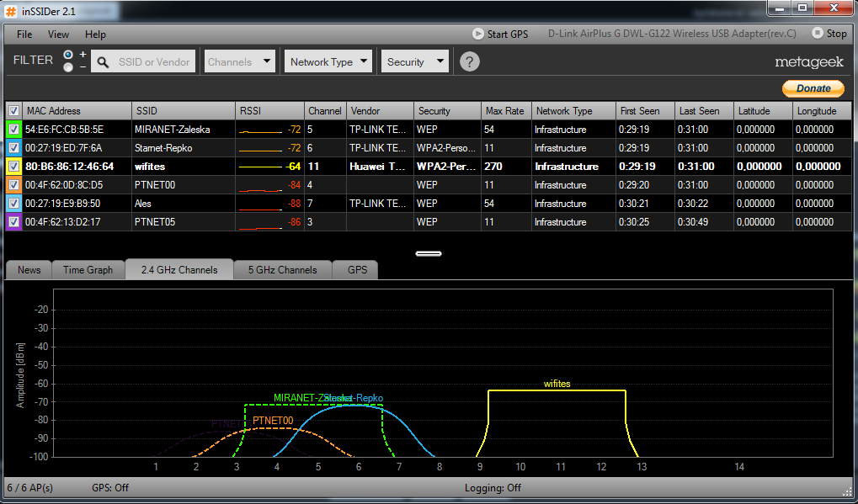The height and width of the screenshot is (504, 858).
Task: Toggle the select-all checkbox in table header
Action: [x=13, y=111]
